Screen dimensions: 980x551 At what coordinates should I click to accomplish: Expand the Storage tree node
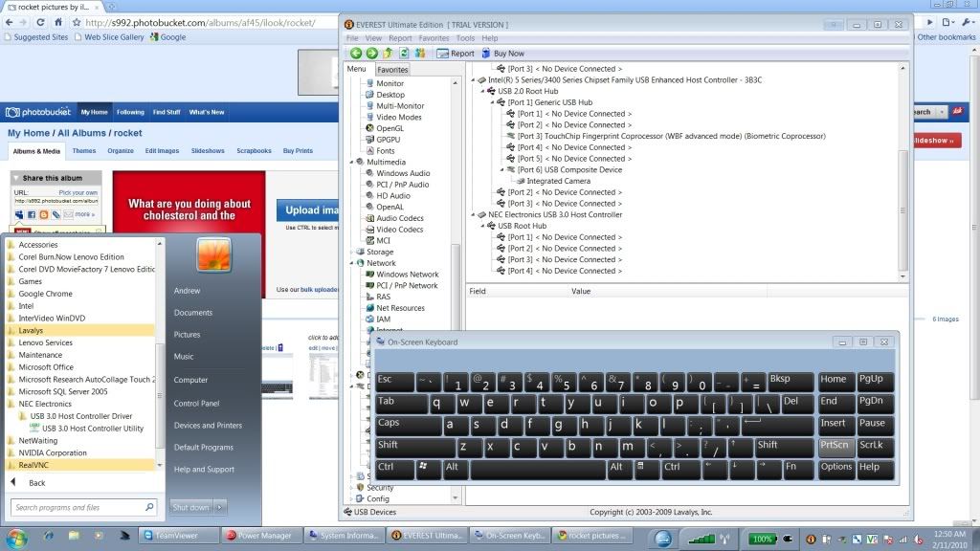pyautogui.click(x=352, y=253)
